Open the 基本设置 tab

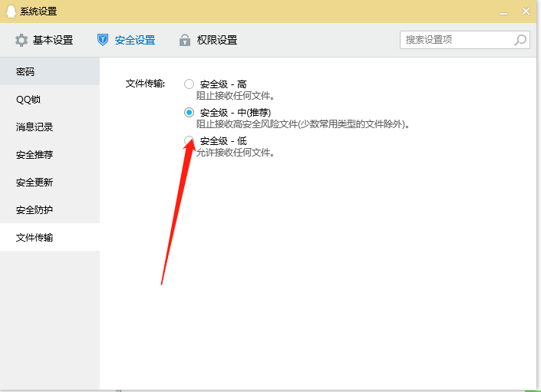tap(45, 40)
